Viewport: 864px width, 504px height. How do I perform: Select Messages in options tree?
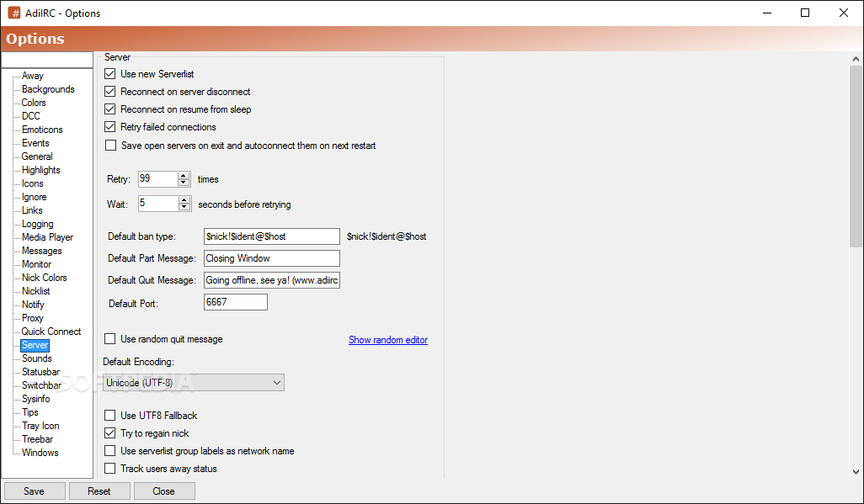[42, 251]
